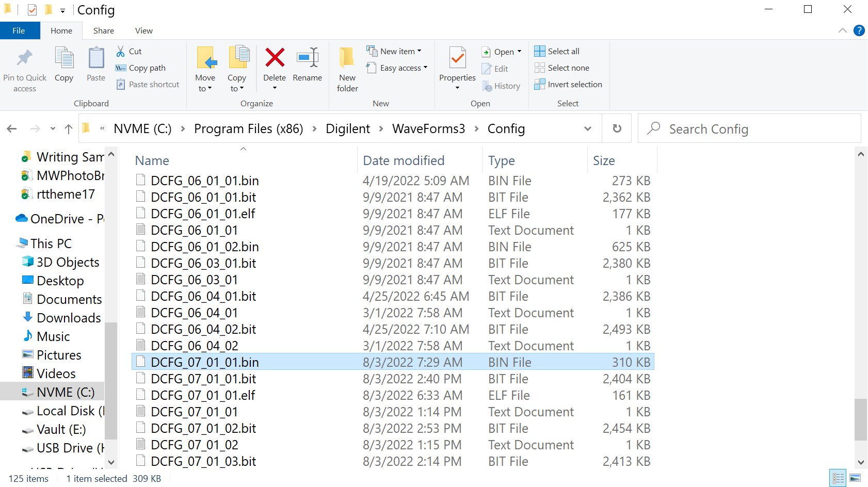Screen dimensions: 868x487
Task: Switch to large thumbnails view icon
Action: (855, 478)
